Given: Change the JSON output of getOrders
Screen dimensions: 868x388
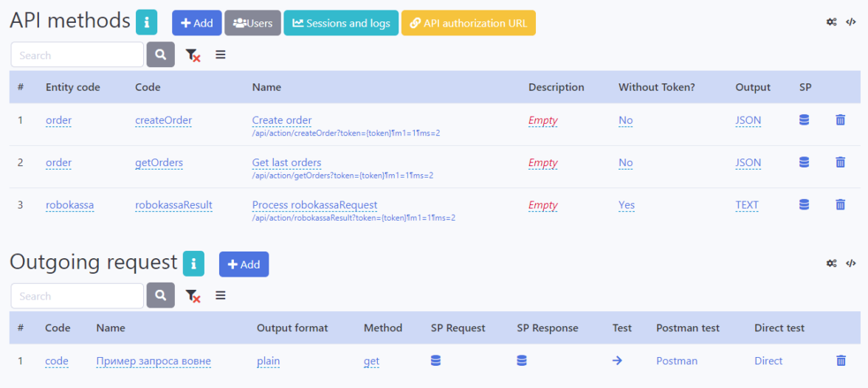Looking at the screenshot, I should 748,162.
